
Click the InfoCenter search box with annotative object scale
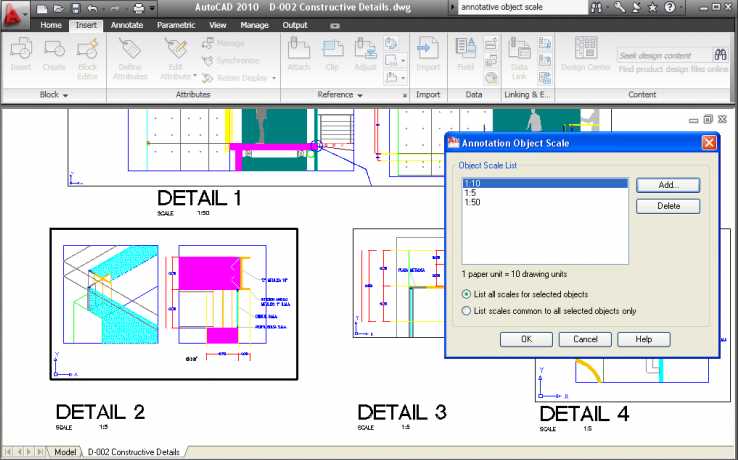pyautogui.click(x=522, y=8)
